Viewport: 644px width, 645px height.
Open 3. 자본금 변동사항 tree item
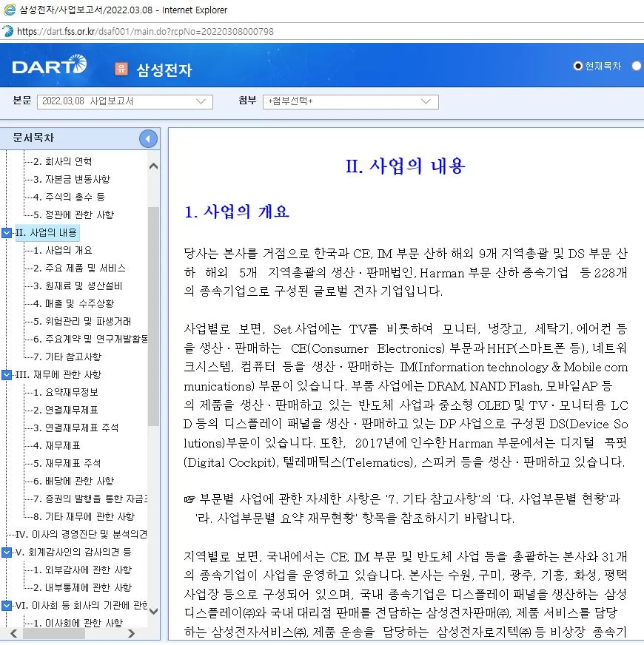(x=72, y=179)
